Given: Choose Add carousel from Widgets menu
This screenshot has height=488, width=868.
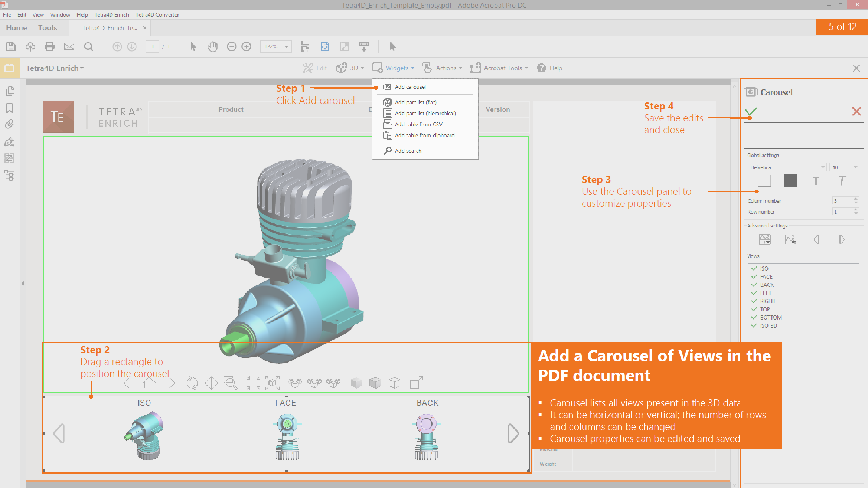Looking at the screenshot, I should [425, 87].
